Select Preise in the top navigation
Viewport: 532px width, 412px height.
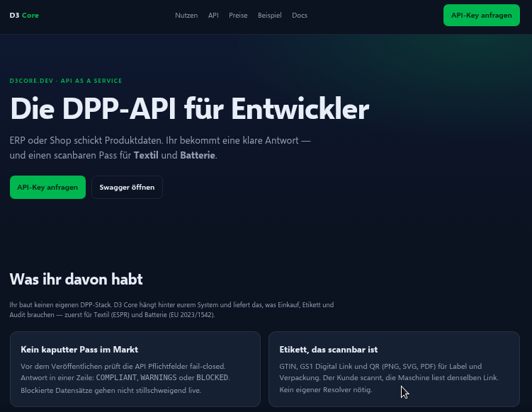pyautogui.click(x=238, y=16)
